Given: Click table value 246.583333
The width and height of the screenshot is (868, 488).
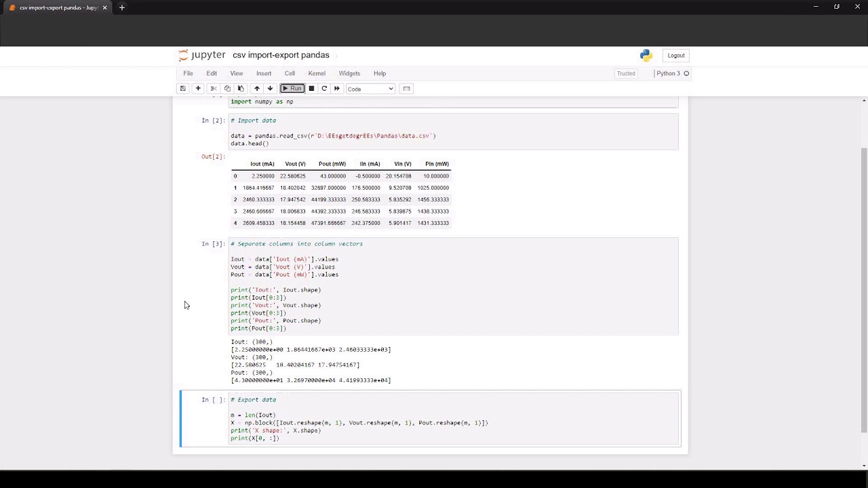Looking at the screenshot, I should pyautogui.click(x=366, y=211).
